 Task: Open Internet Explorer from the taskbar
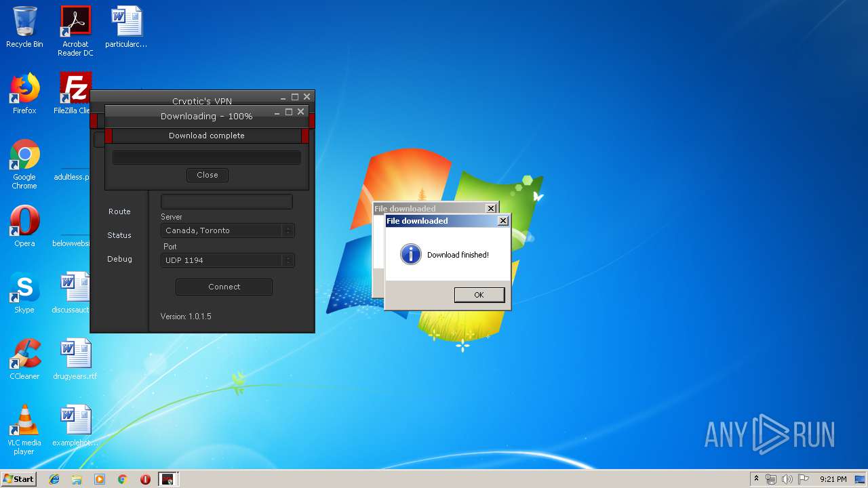click(54, 479)
